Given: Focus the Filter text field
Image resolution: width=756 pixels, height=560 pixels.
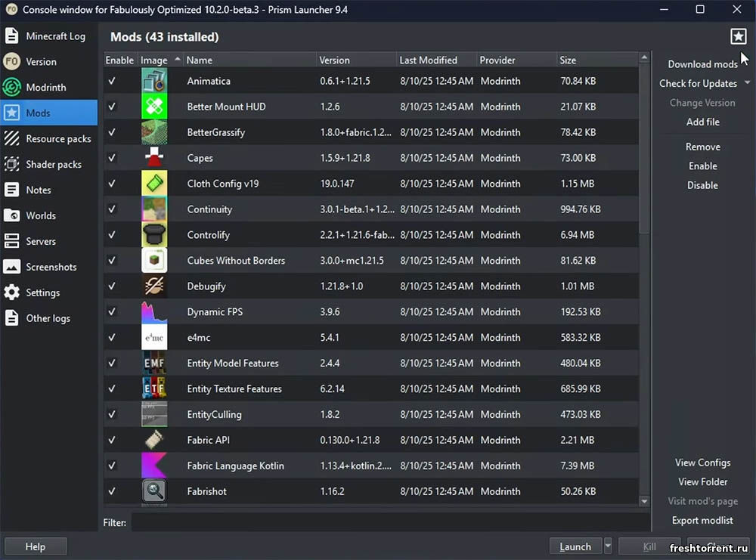Looking at the screenshot, I should (390, 521).
